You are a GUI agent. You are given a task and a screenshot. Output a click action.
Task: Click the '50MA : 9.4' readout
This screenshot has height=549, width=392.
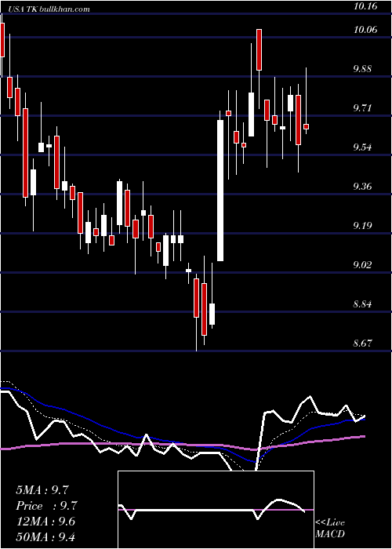coord(45,537)
